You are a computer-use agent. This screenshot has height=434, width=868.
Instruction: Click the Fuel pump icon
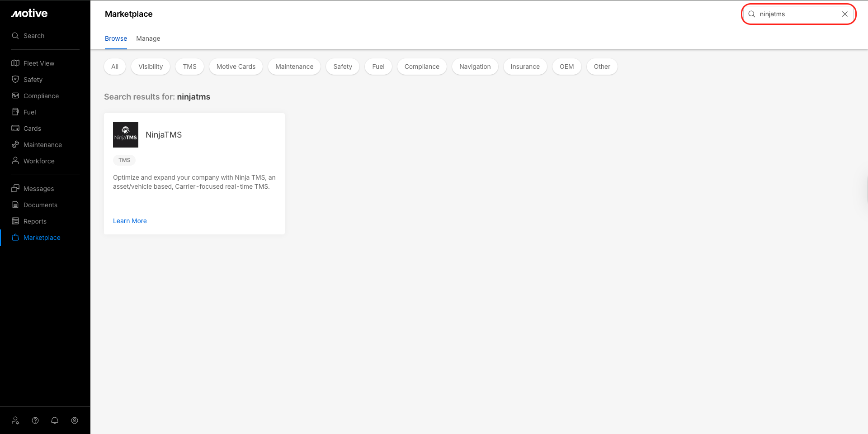coord(15,112)
